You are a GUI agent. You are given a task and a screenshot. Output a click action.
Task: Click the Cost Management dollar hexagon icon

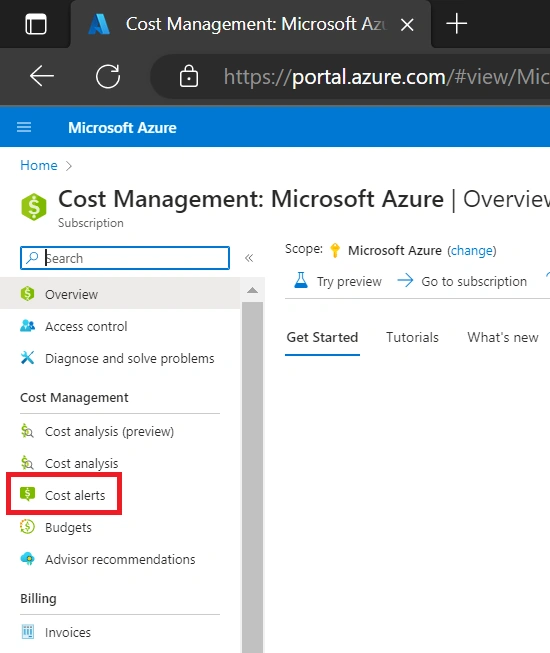pyautogui.click(x=34, y=207)
